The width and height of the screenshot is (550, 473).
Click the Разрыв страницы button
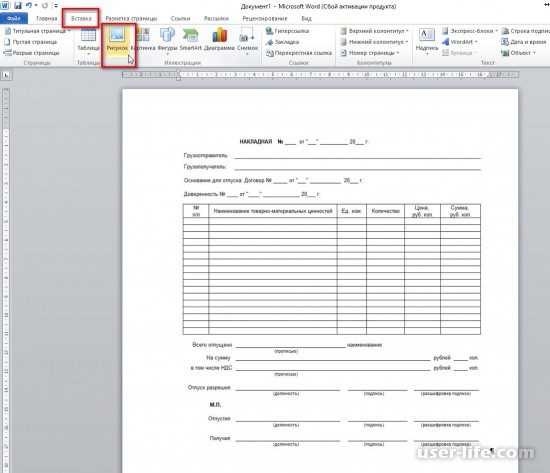pos(32,53)
